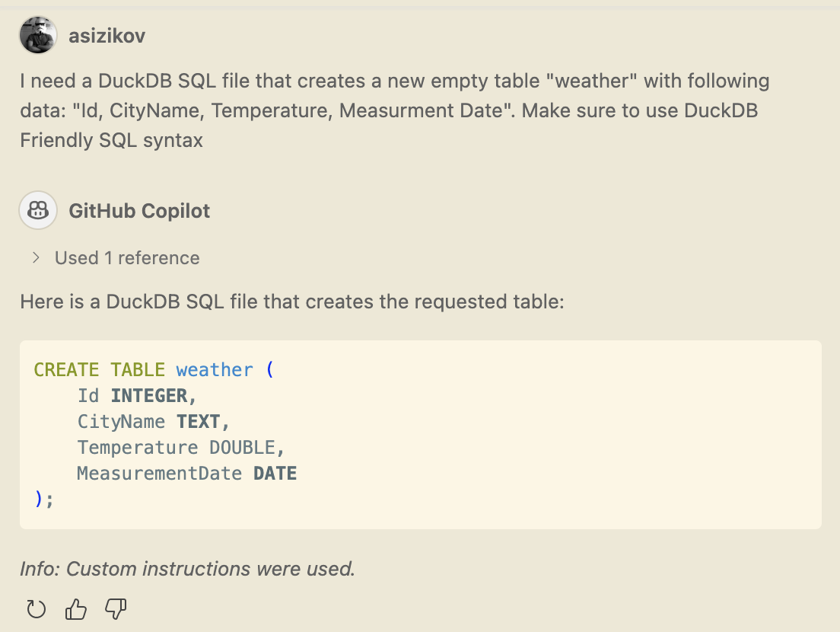Click the INTEGER type in the Id line
Screen dimensions: 840x632
(149, 396)
